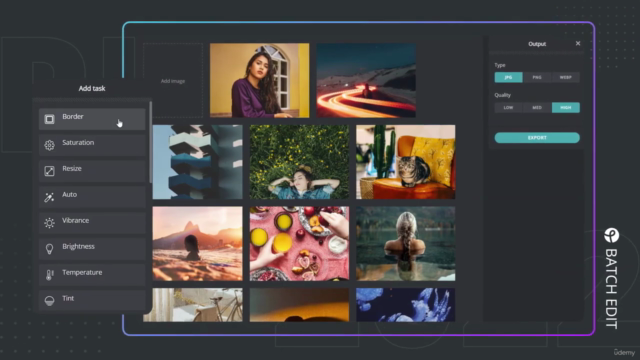This screenshot has height=360, width=640.
Task: Click the Temperature thermometer icon
Action: [x=49, y=275]
